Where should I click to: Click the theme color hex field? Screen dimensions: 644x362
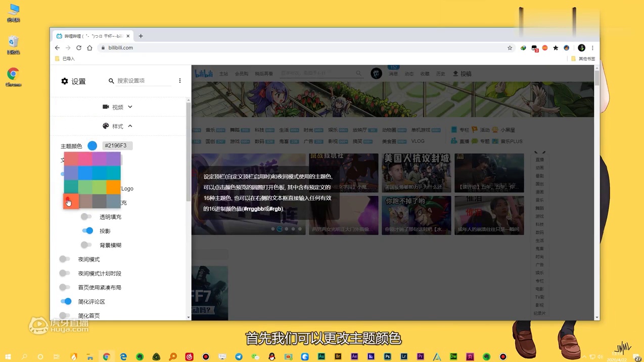point(117,145)
